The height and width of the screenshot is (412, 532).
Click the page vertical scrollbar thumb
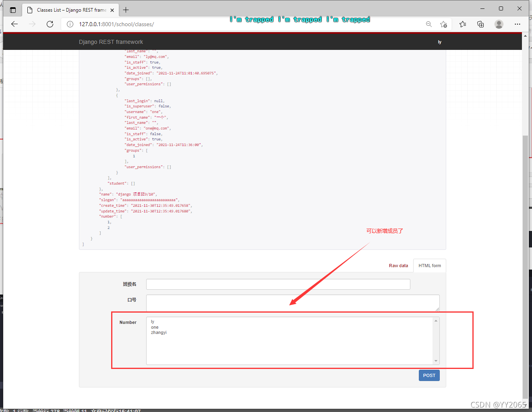click(525, 266)
